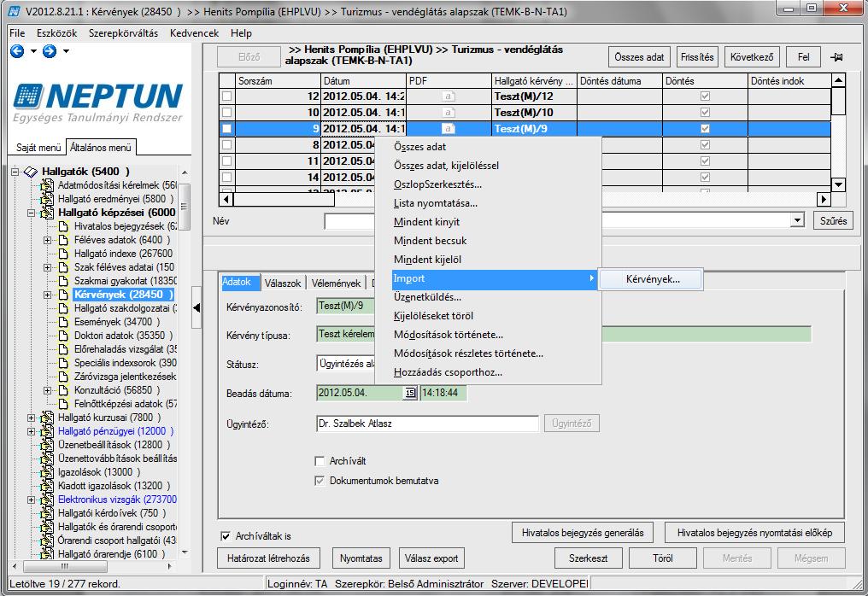
Task: Click the Kérvények document icon in tree
Action: coord(64,295)
